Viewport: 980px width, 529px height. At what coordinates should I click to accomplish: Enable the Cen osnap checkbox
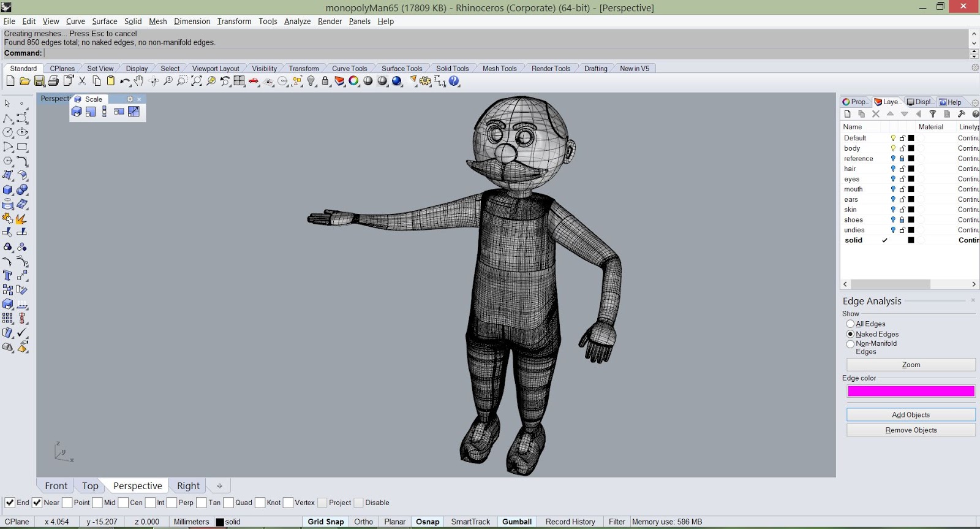(123, 503)
